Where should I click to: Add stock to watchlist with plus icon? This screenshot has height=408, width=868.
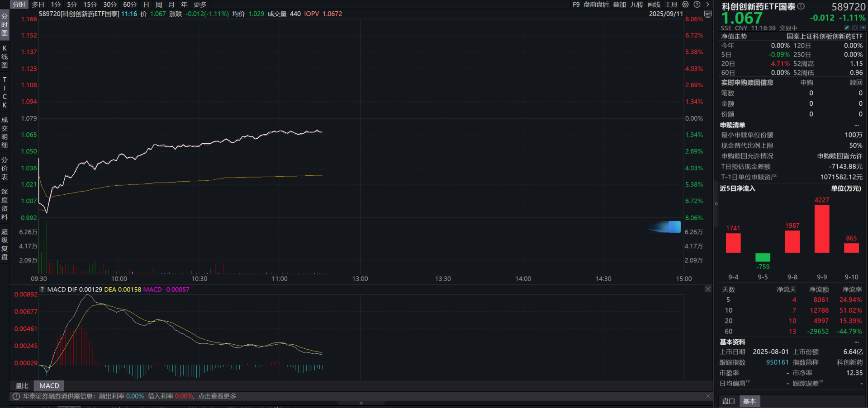click(x=863, y=28)
